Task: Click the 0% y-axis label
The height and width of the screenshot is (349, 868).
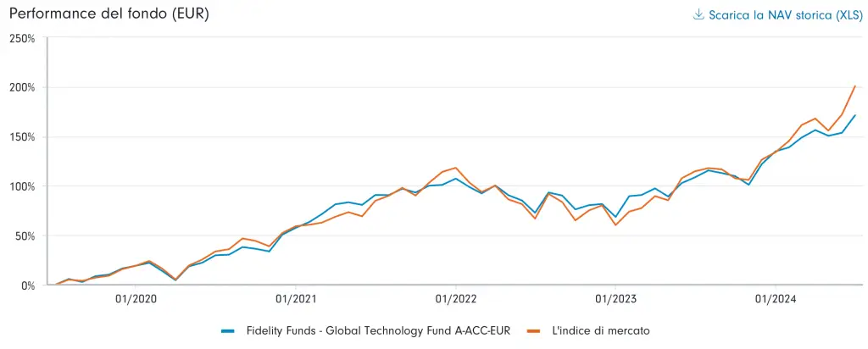Action: [27, 285]
